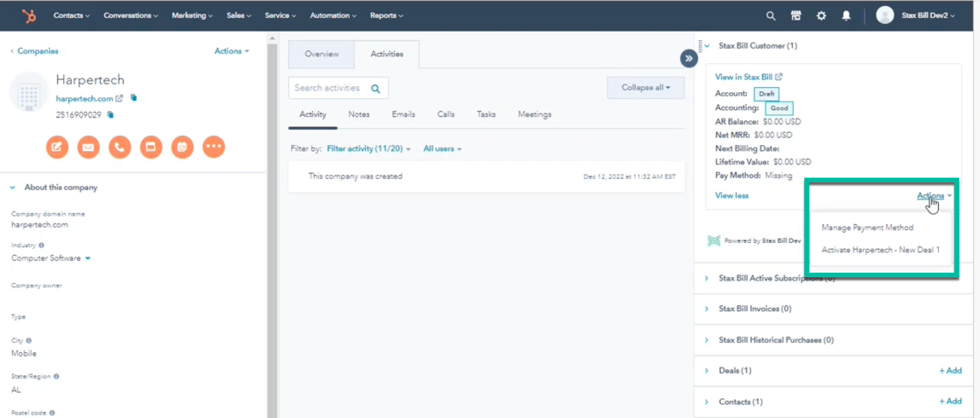The height and width of the screenshot is (418, 980).
Task: Click the orange Log activity icon
Action: pos(151,147)
